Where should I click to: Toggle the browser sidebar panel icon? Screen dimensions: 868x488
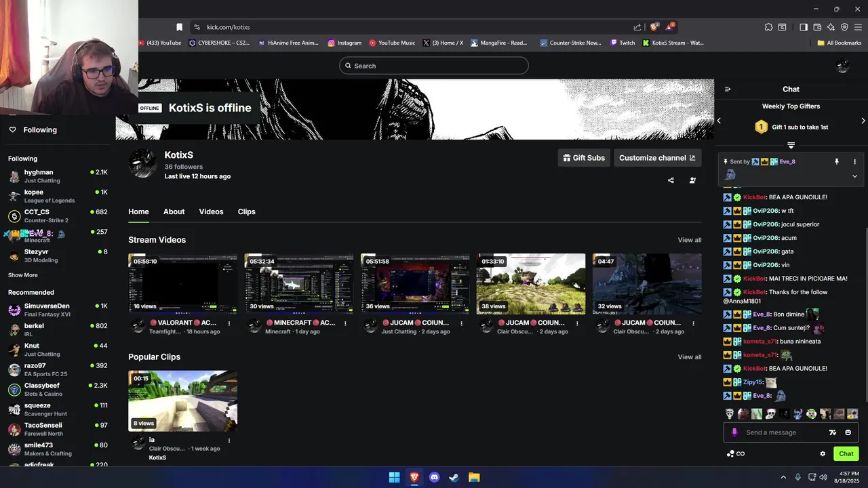click(804, 27)
